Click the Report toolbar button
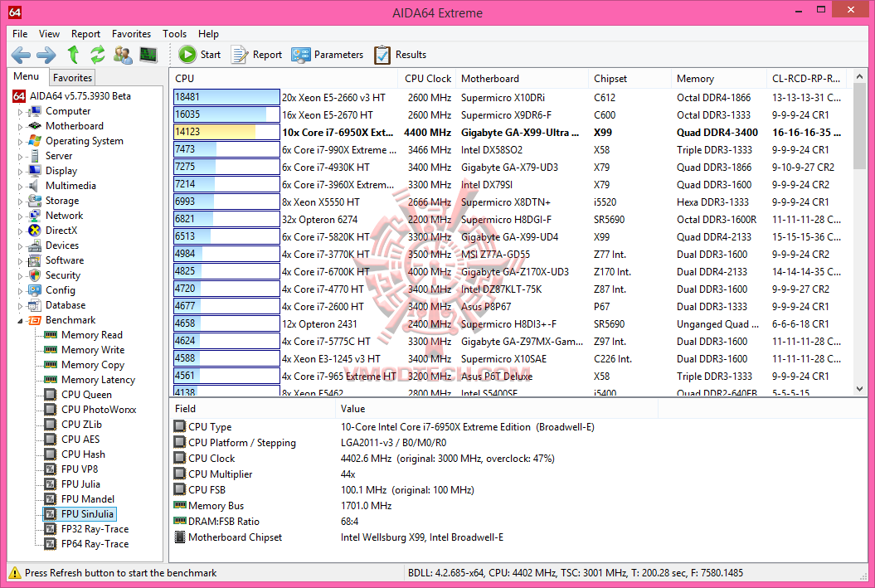The height and width of the screenshot is (588, 875). [257, 55]
